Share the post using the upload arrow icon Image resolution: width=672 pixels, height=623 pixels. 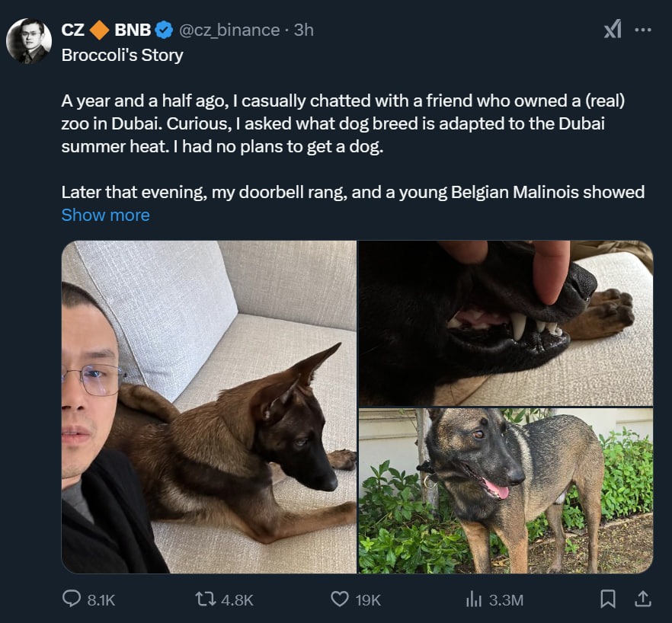coord(643,599)
